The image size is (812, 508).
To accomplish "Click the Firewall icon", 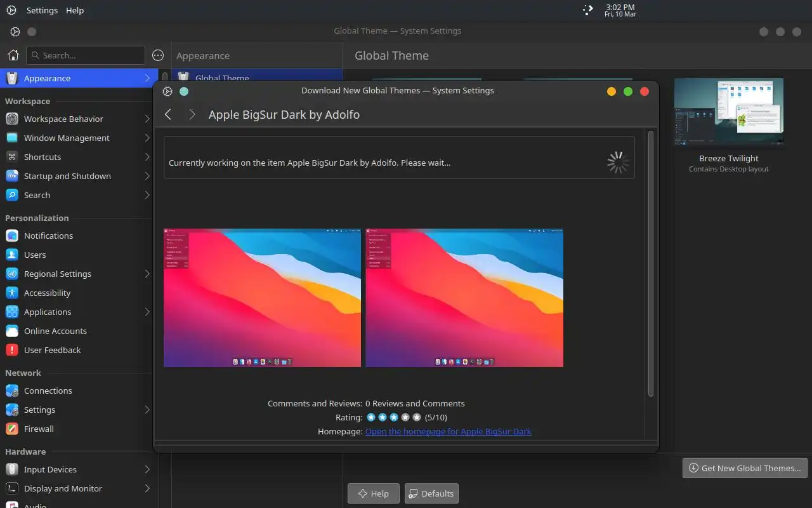I will 12,429.
